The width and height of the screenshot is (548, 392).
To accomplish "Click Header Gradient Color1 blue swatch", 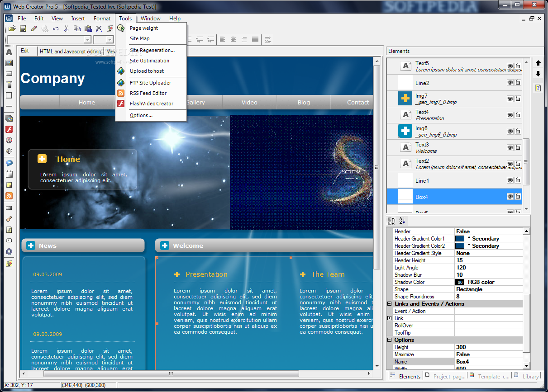I will tap(460, 239).
